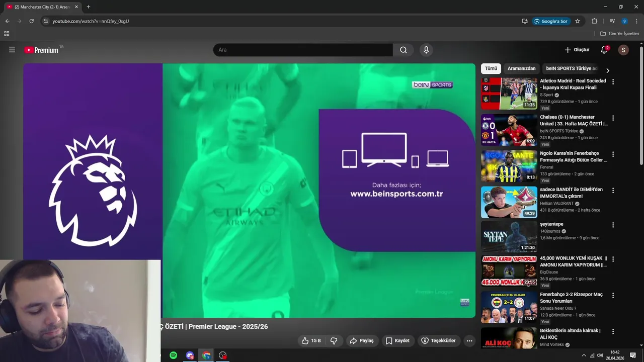This screenshot has height=362, width=644.
Task: Click the www.beinsports.com.tr link in video
Action: [396, 194]
